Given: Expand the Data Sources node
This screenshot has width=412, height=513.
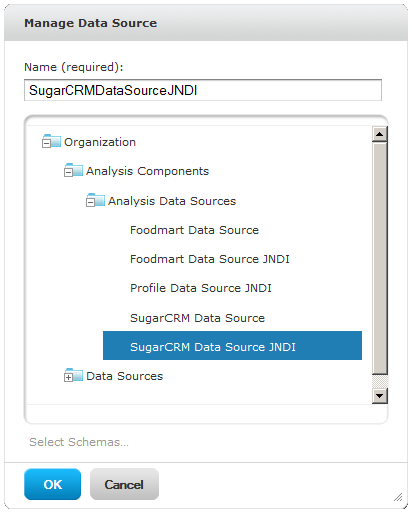Looking at the screenshot, I should 68,377.
